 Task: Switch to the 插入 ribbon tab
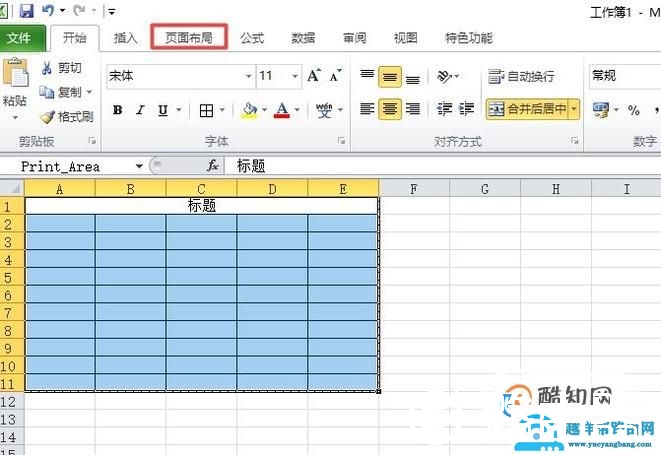(126, 38)
